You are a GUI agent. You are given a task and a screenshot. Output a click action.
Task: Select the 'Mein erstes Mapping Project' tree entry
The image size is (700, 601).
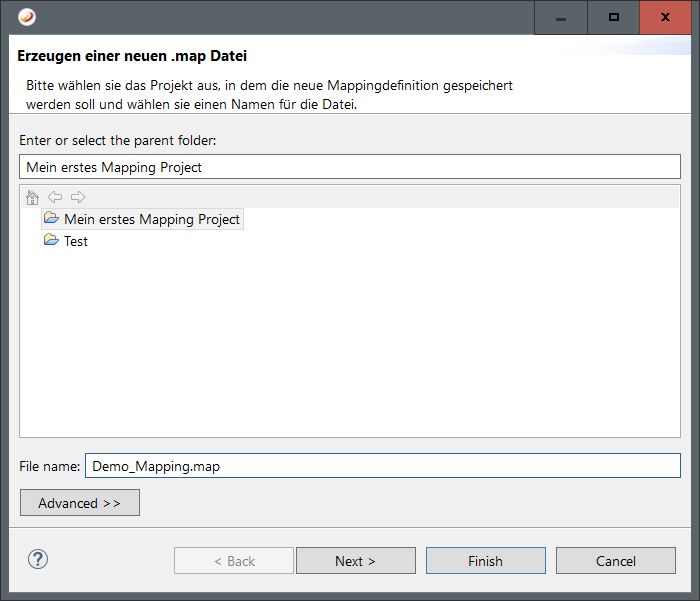coord(152,219)
